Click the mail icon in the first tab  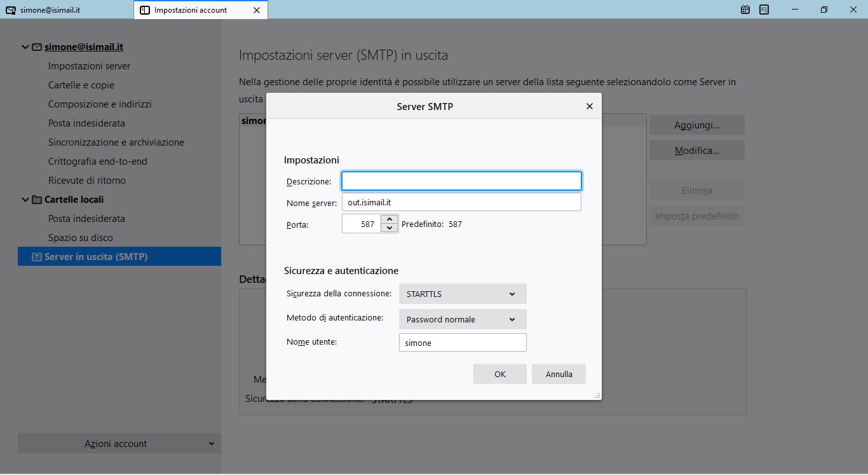click(x=10, y=10)
